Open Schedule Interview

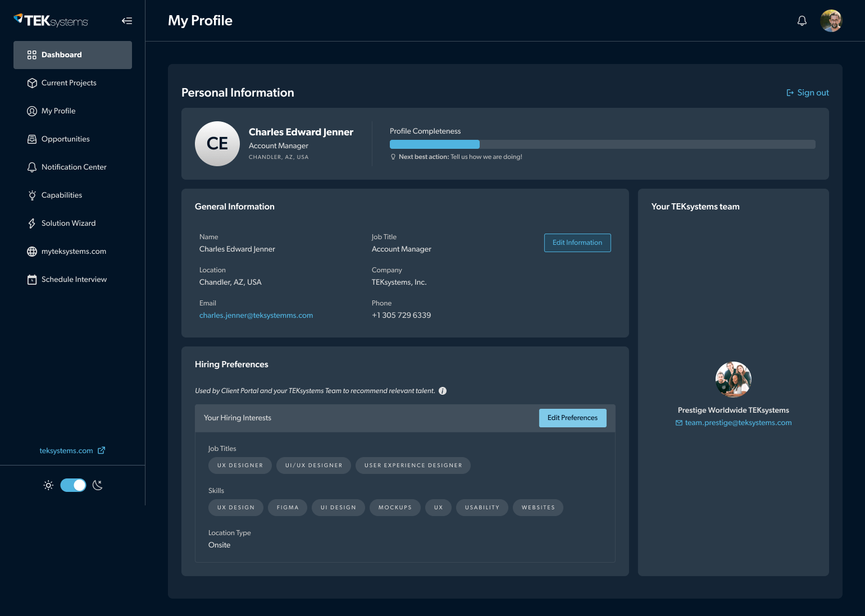click(x=72, y=280)
